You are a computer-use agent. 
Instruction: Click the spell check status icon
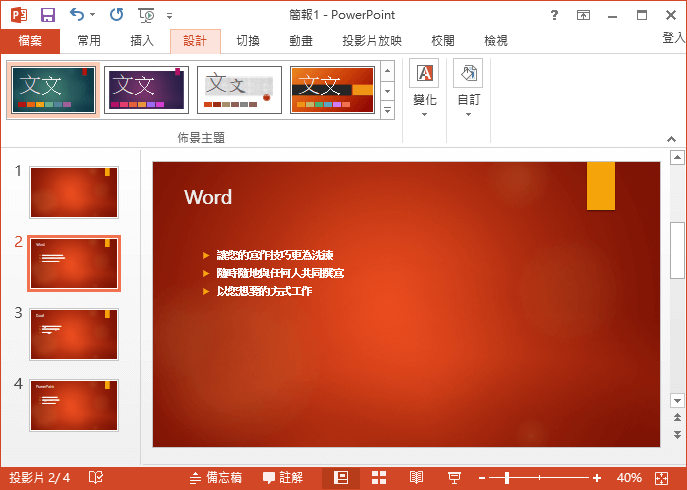pyautogui.click(x=96, y=478)
